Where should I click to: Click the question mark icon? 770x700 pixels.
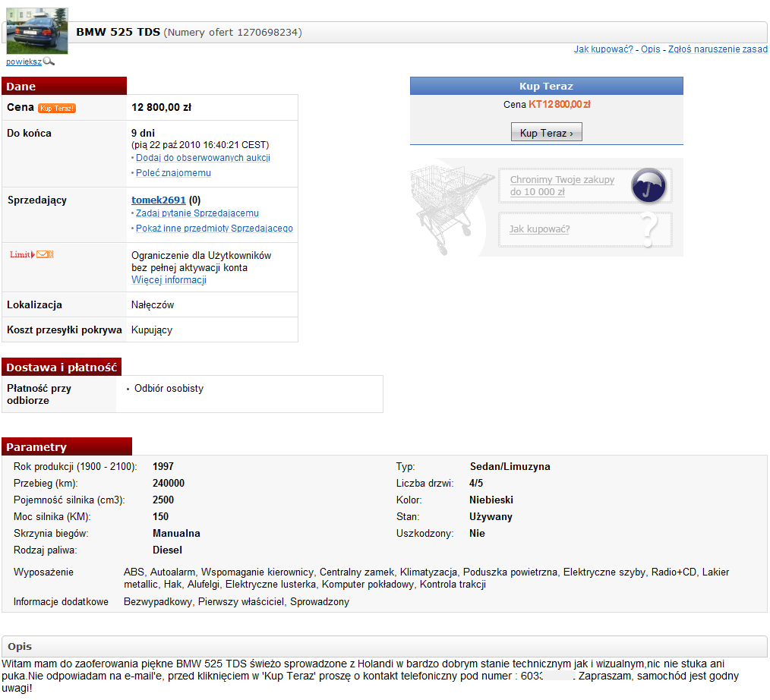click(x=650, y=229)
